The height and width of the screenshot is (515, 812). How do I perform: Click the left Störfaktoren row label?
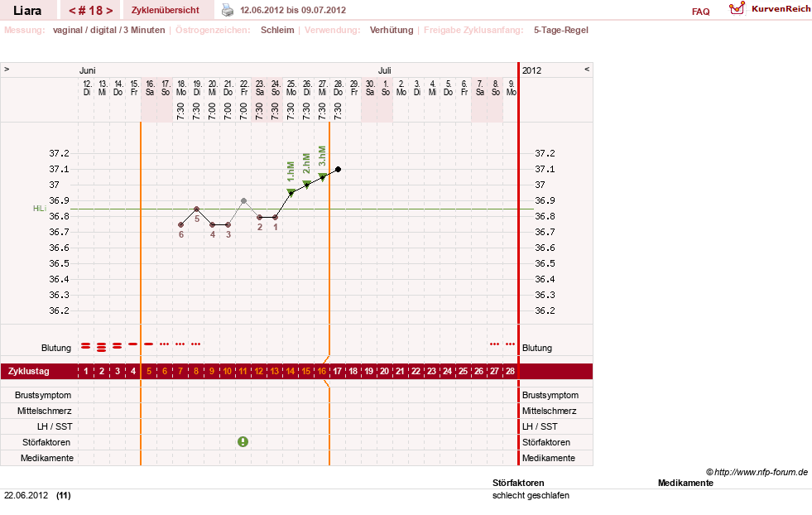[46, 442]
